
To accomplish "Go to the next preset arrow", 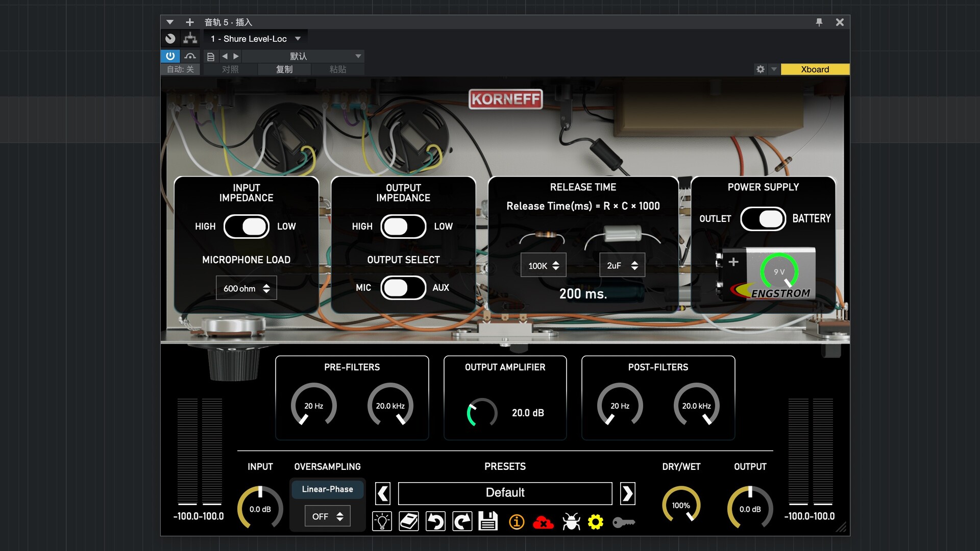I will pyautogui.click(x=627, y=493).
